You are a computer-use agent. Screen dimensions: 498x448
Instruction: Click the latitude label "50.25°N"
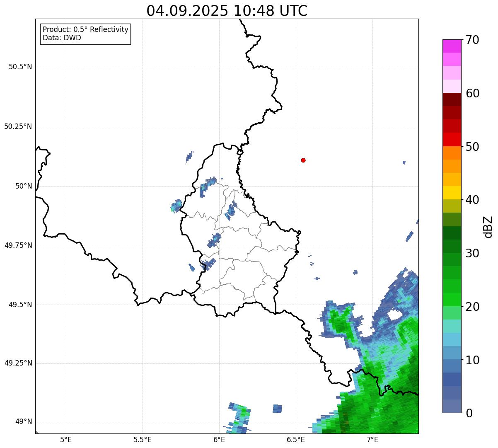(18, 126)
